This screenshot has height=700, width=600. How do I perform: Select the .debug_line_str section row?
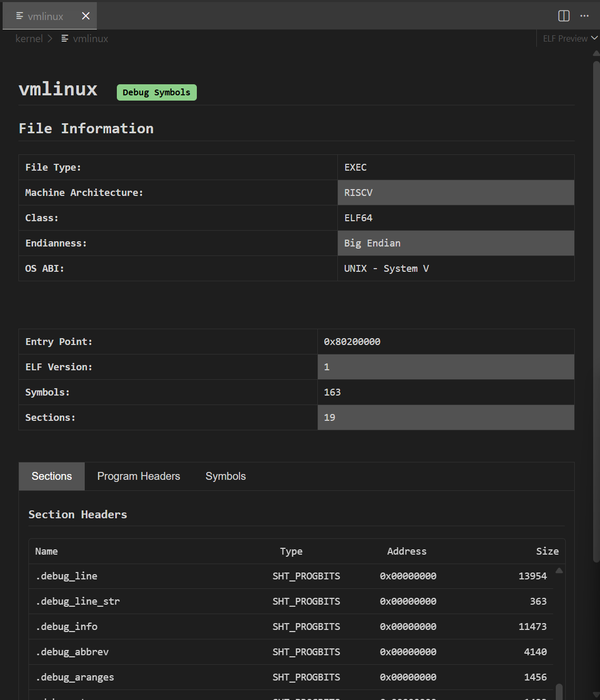[x=291, y=602]
